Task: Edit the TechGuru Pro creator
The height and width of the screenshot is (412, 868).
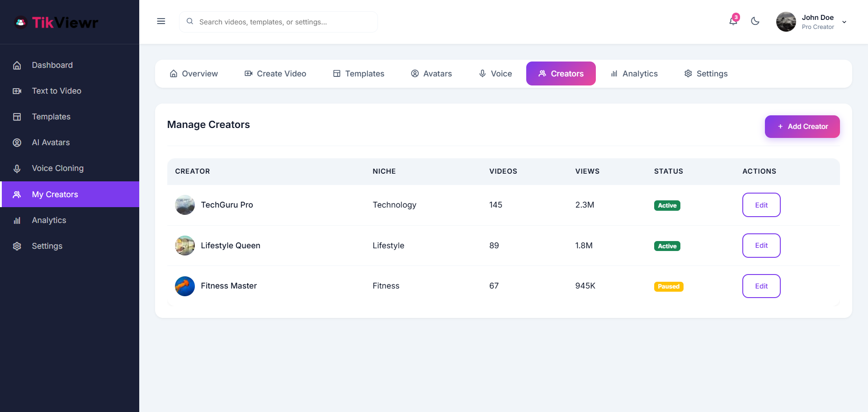Action: (761, 205)
